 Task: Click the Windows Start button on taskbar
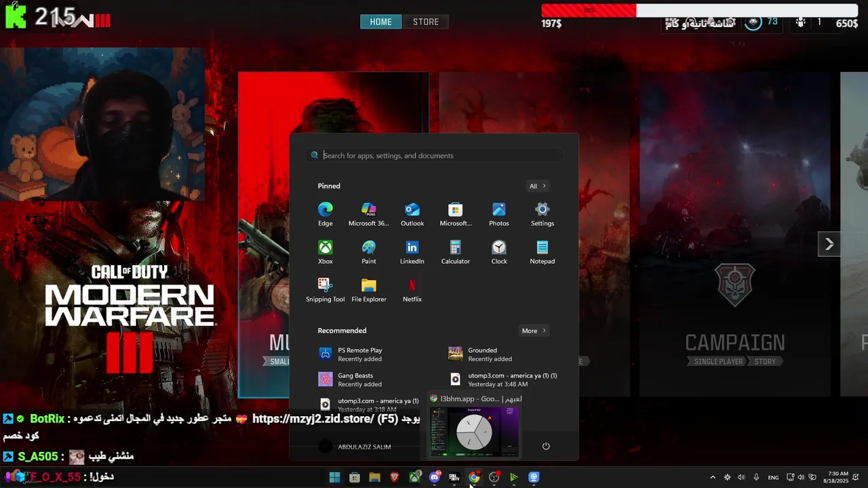coord(334,477)
